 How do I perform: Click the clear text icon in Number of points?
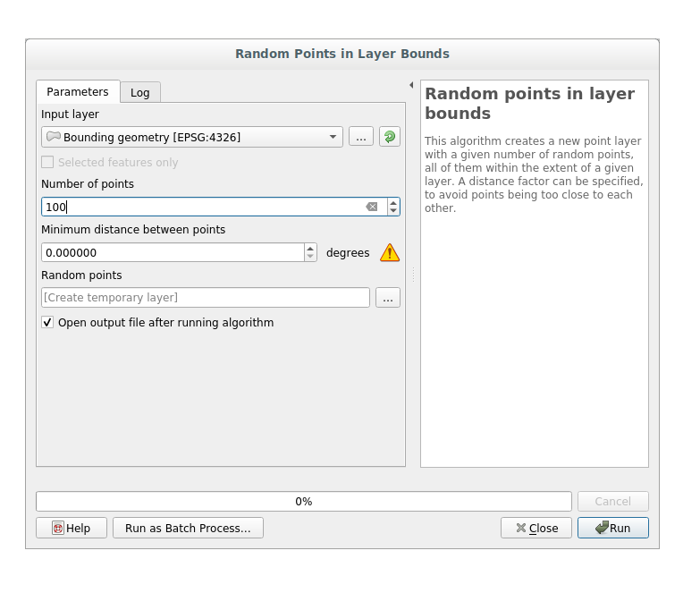[372, 207]
